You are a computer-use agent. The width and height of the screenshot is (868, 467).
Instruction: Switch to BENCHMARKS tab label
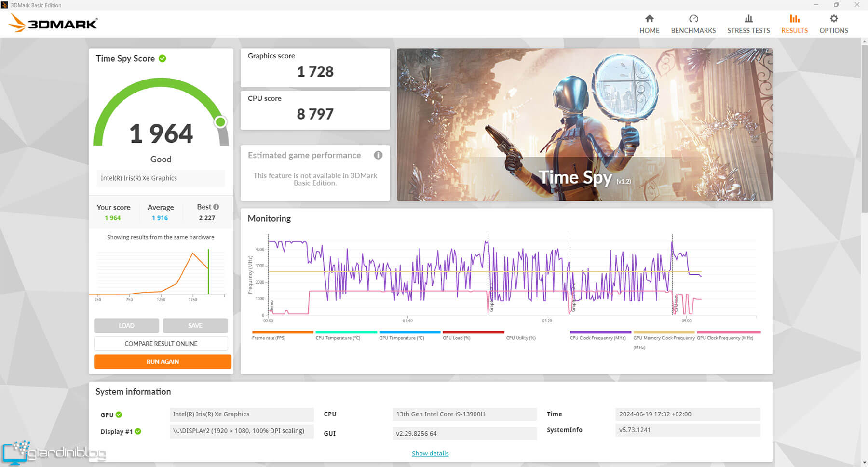[693, 30]
